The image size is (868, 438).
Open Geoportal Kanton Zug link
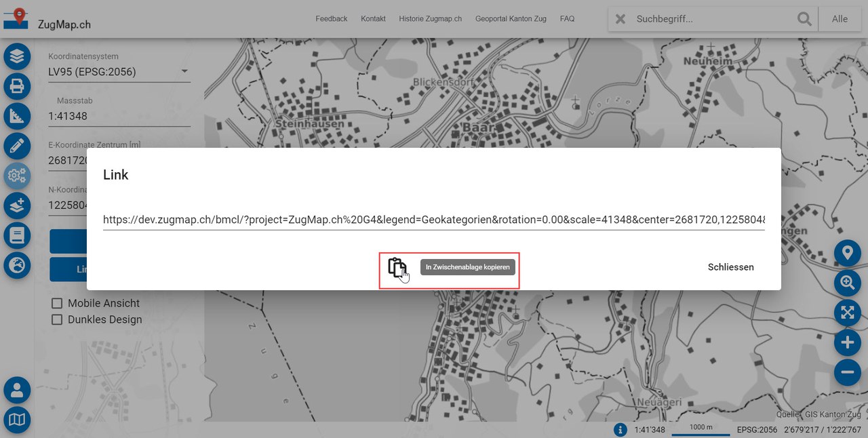[511, 19]
